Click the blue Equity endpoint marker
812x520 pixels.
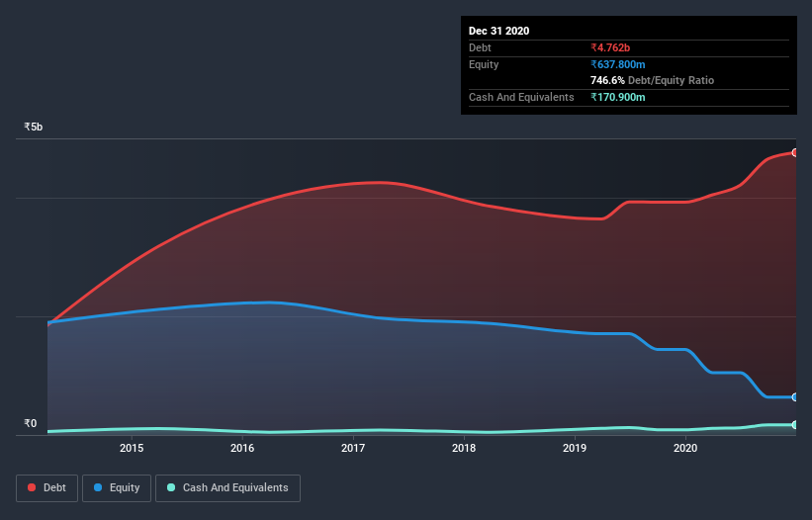[795, 397]
